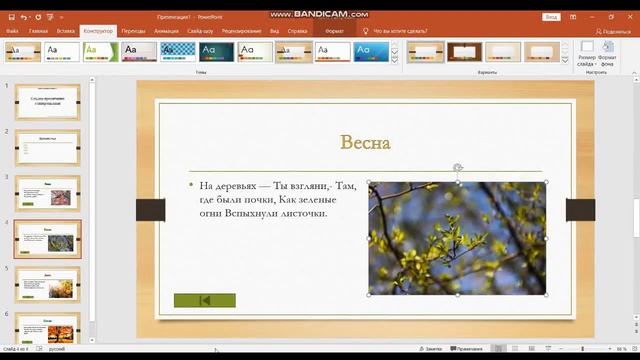Click the spell check icon in status bar

tap(39, 349)
